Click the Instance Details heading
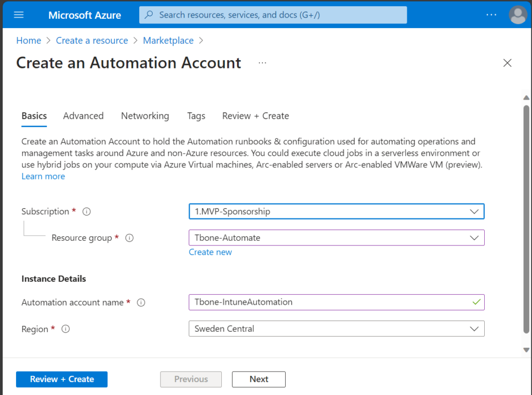This screenshot has height=395, width=532. pyautogui.click(x=54, y=279)
